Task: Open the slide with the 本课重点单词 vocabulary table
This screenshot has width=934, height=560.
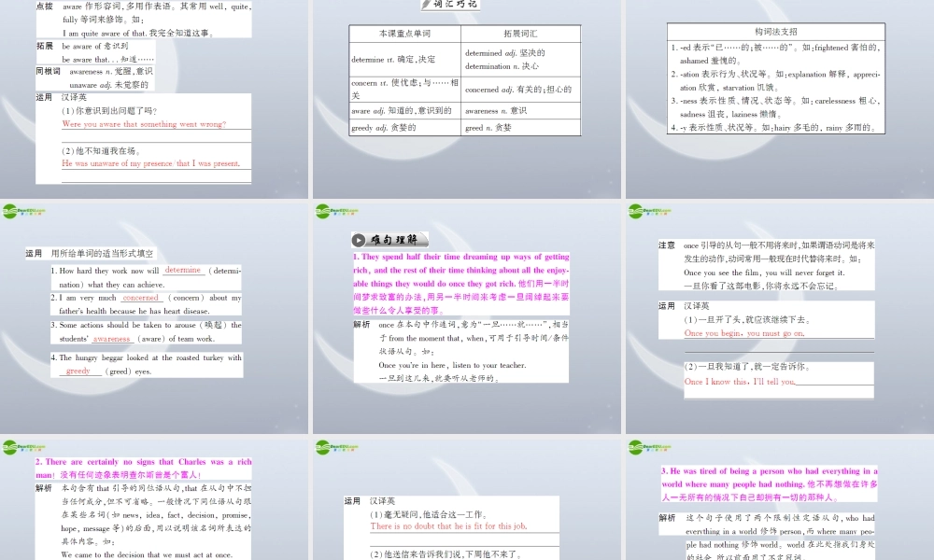Action: click(x=467, y=99)
